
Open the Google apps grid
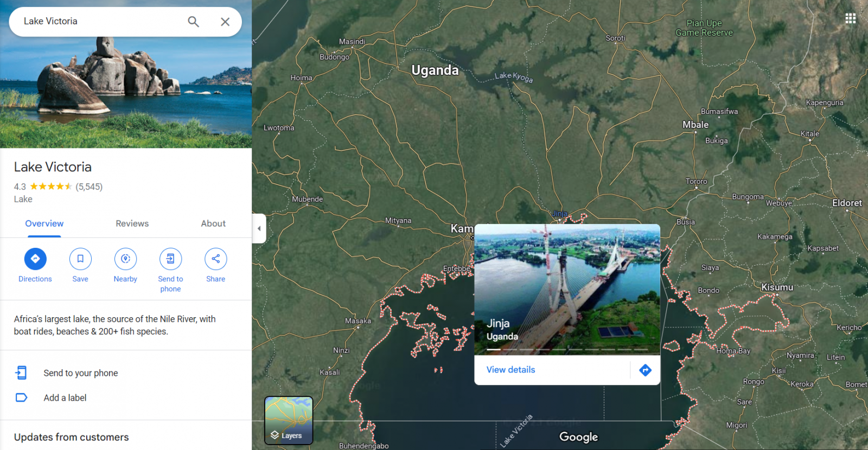coord(850,18)
